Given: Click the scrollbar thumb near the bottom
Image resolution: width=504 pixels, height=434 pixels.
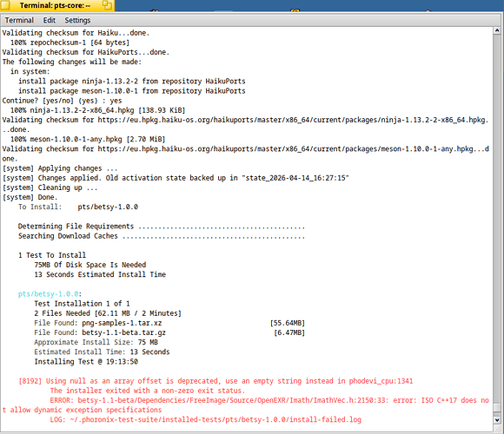Looking at the screenshot, I should pyautogui.click(x=497, y=408).
